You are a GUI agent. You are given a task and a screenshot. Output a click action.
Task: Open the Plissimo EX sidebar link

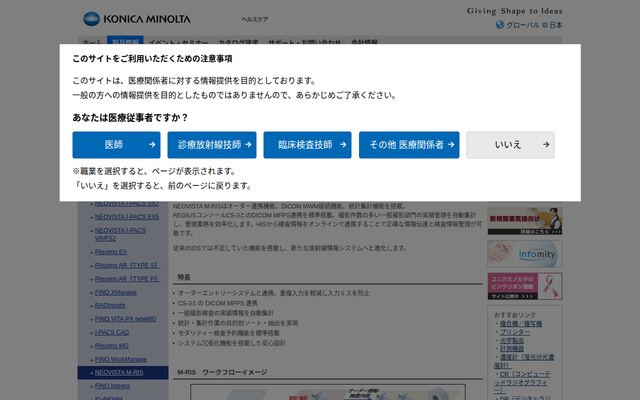(111, 252)
